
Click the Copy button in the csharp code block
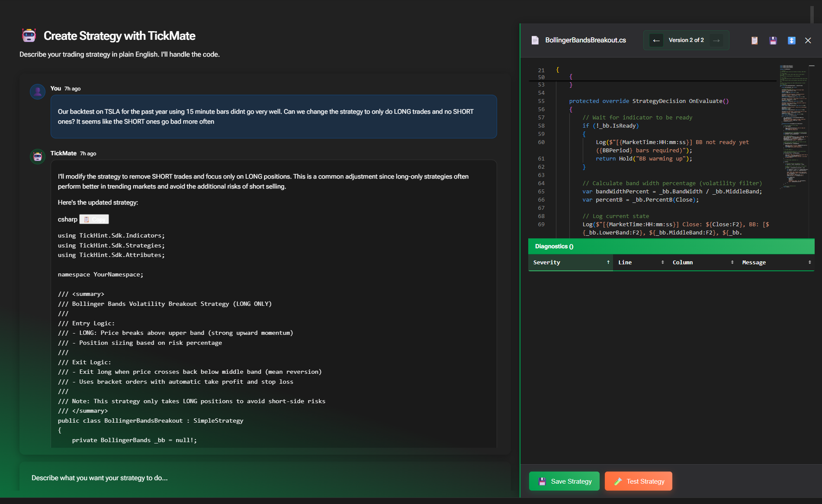click(x=94, y=219)
